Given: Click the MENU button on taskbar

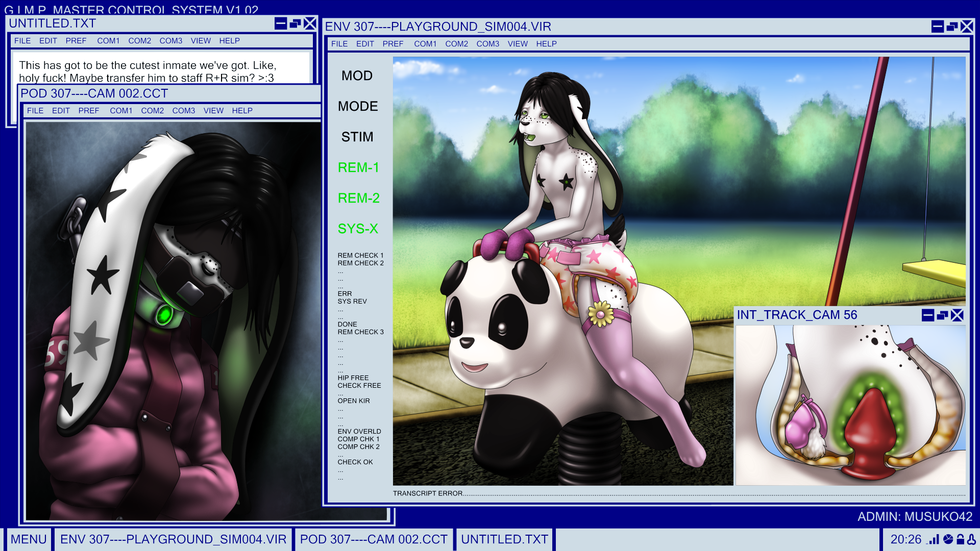Looking at the screenshot, I should [x=29, y=540].
